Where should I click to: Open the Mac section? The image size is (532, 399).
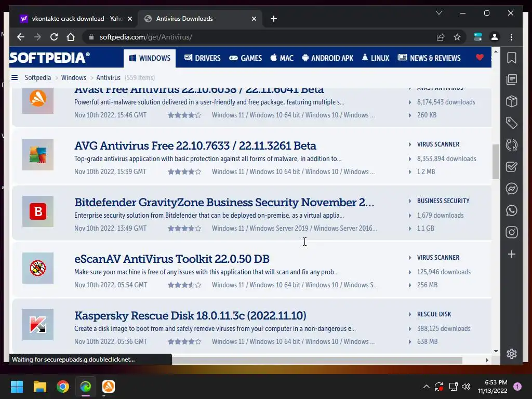[282, 58]
